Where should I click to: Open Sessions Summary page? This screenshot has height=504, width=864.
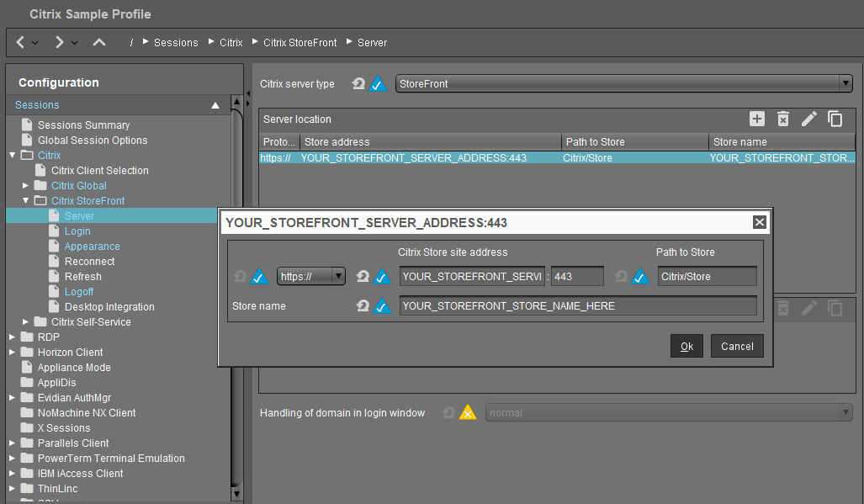point(84,125)
